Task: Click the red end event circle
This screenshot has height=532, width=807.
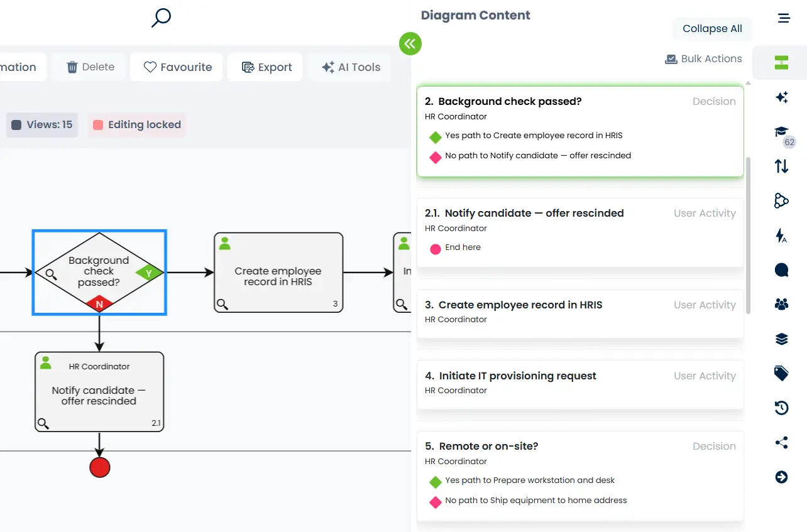Action: tap(99, 467)
